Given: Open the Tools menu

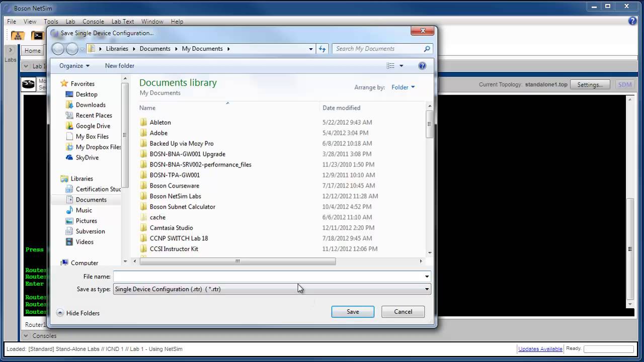Looking at the screenshot, I should click(51, 22).
